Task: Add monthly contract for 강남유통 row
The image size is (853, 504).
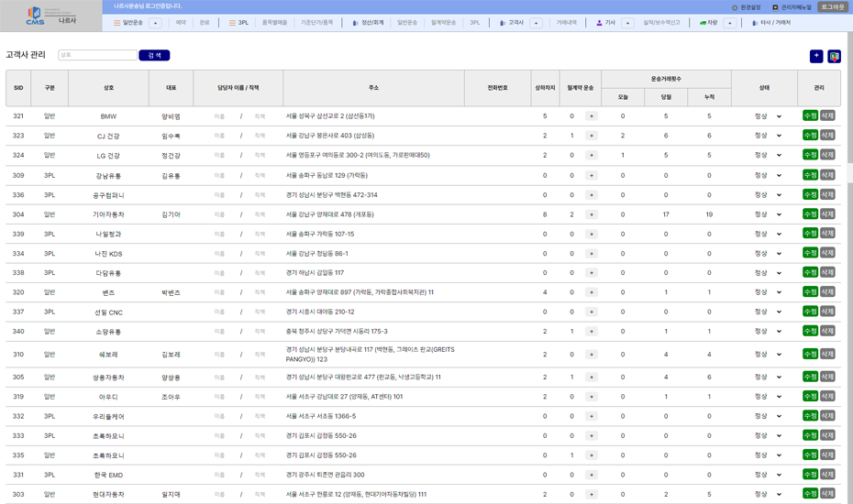Action: 592,176
